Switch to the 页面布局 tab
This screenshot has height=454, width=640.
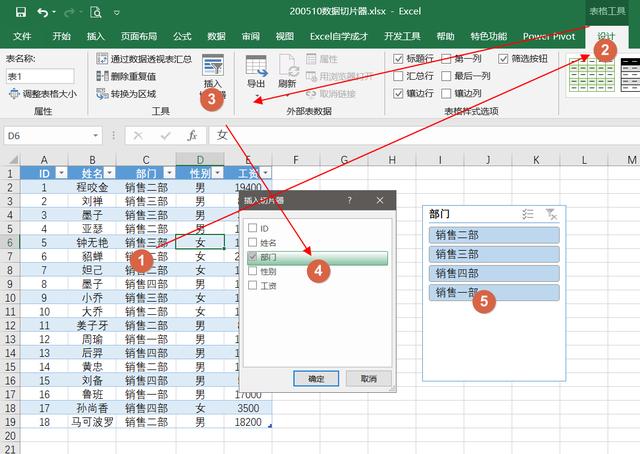139,36
